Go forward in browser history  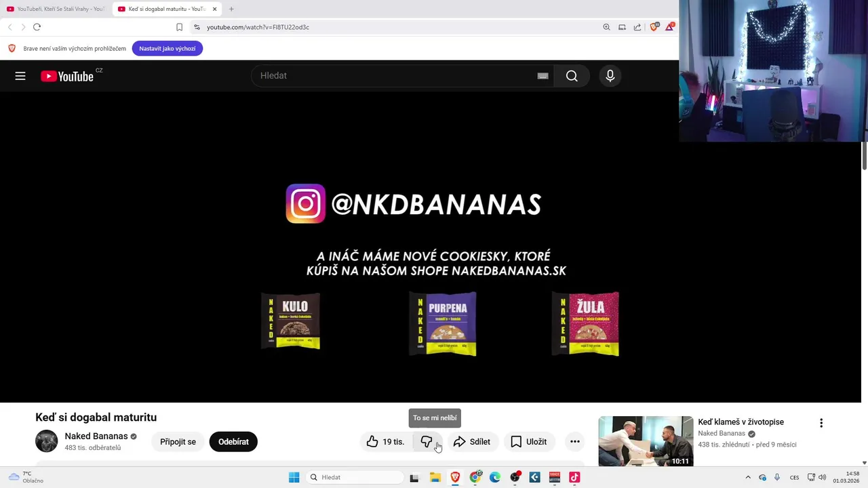click(23, 27)
